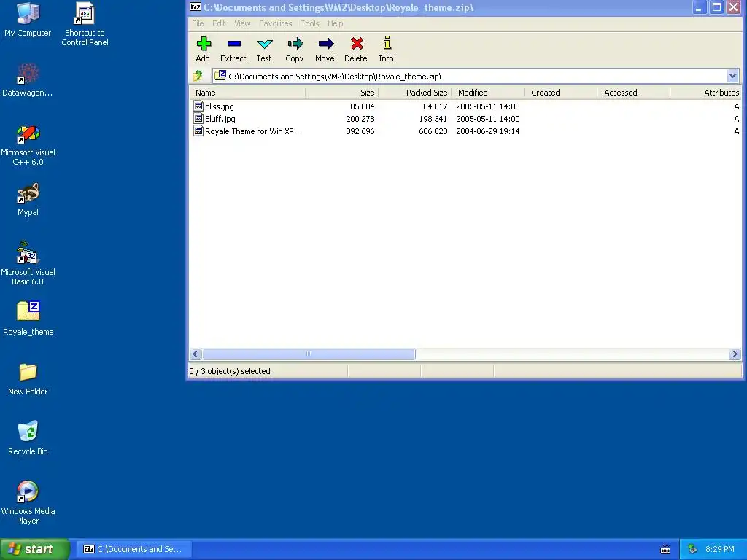
Task: Click keyboard icon on the taskbar
Action: [665, 550]
